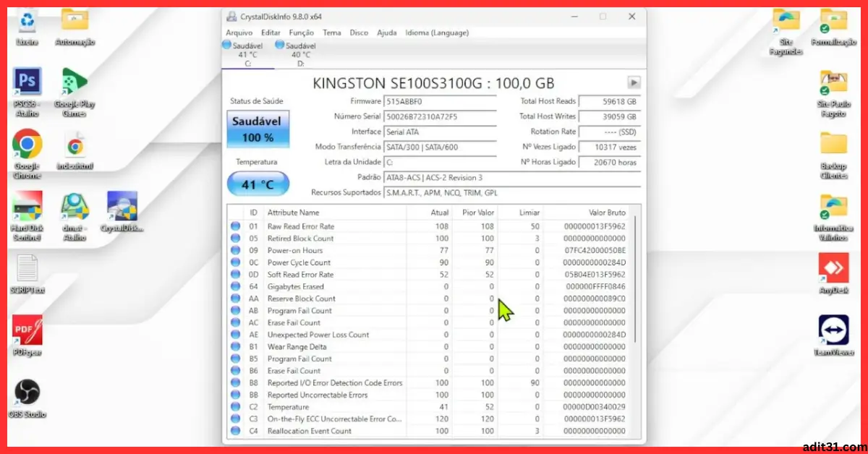Launch PDFgear desktop shortcut
Image resolution: width=868 pixels, height=454 pixels.
click(x=27, y=335)
